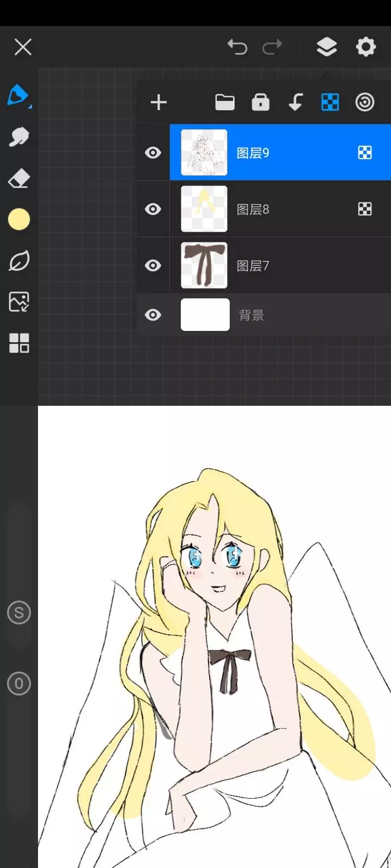Select the 图层9 layer thumbnail

[x=204, y=152]
